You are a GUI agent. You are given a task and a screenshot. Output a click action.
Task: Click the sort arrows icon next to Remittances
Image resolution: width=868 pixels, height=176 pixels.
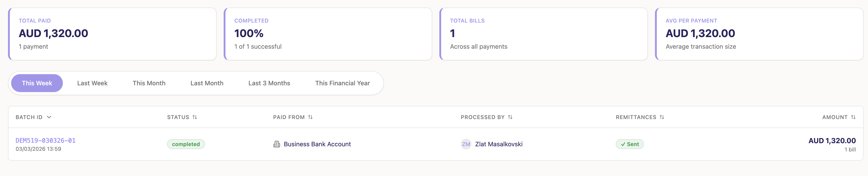662,117
